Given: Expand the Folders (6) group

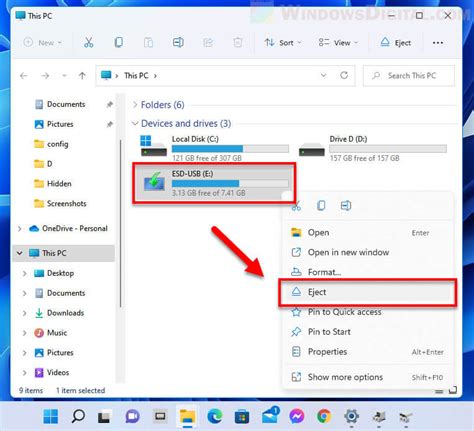Looking at the screenshot, I should (135, 105).
